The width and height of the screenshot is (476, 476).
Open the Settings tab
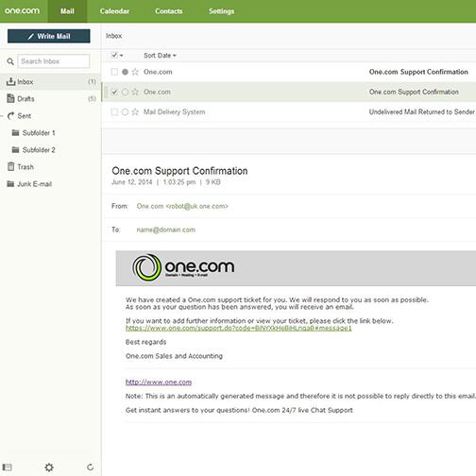tap(221, 11)
